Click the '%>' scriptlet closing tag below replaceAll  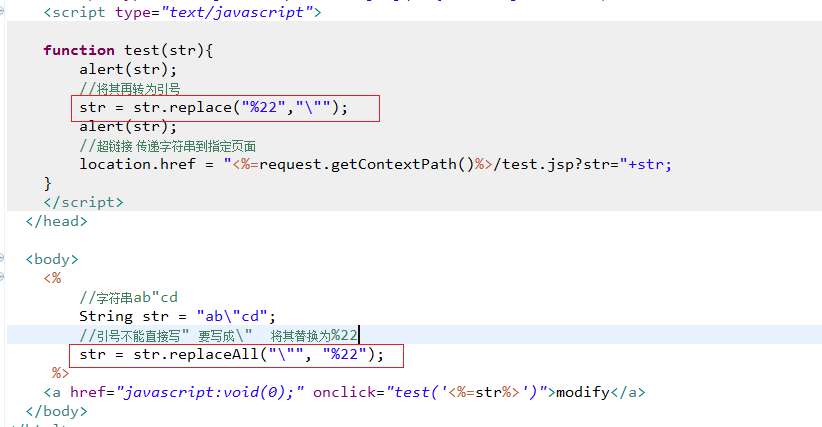point(60,373)
